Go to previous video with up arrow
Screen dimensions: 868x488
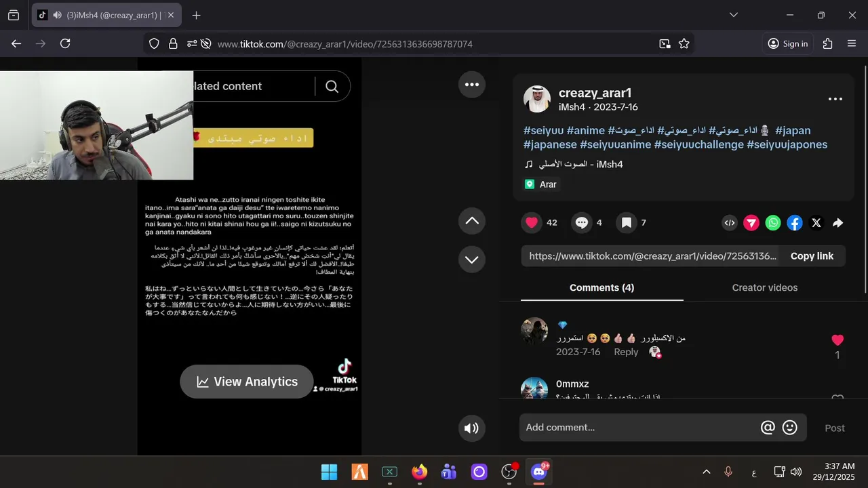pos(472,221)
